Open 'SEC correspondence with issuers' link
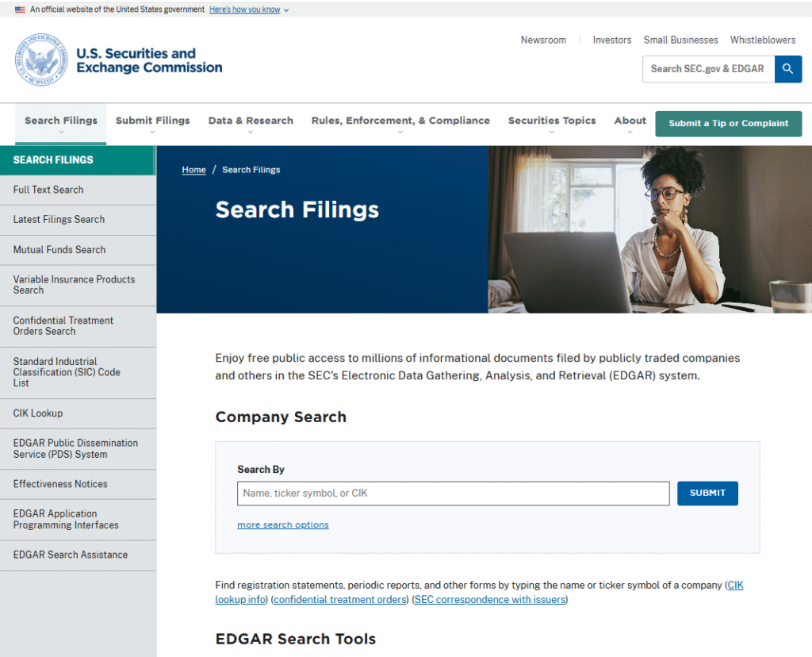 pyautogui.click(x=490, y=600)
